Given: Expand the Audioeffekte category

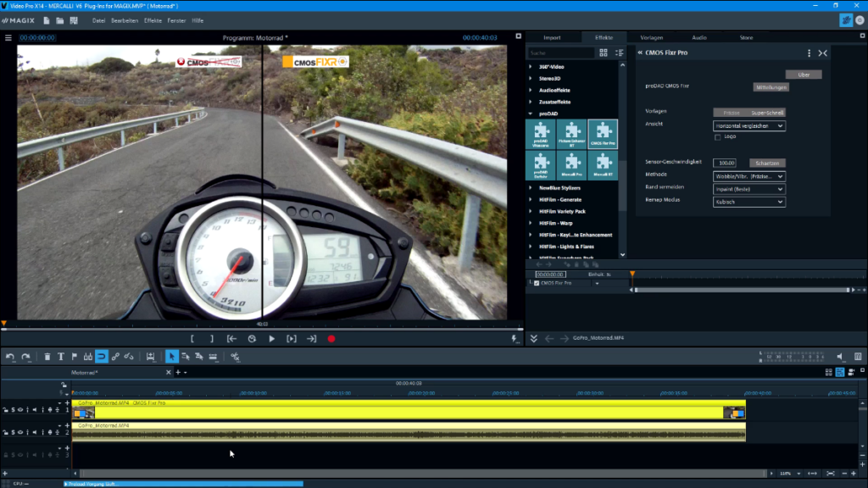Looking at the screenshot, I should [531, 90].
